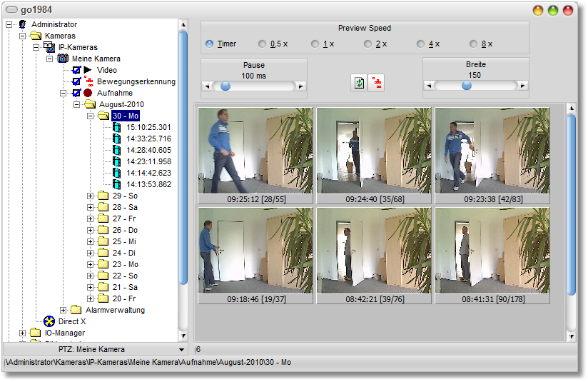Select the 22 - So tree item
Screen dimensions: 588x382
125,276
